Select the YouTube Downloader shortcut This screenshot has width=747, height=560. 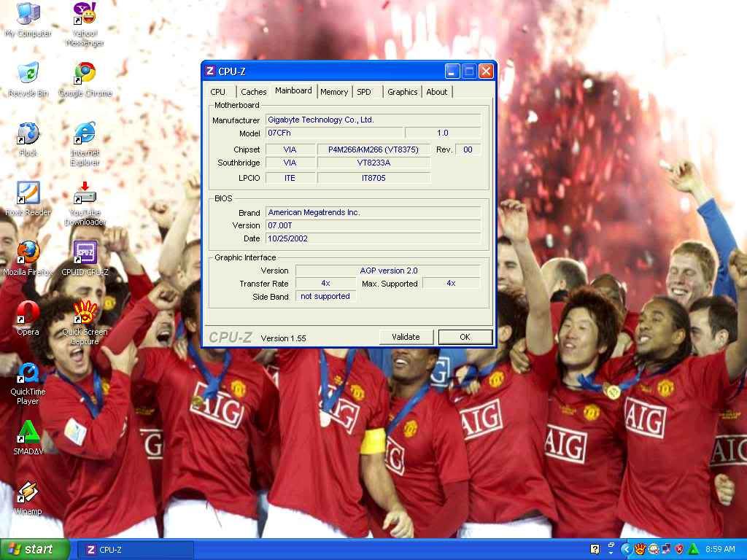coord(85,203)
